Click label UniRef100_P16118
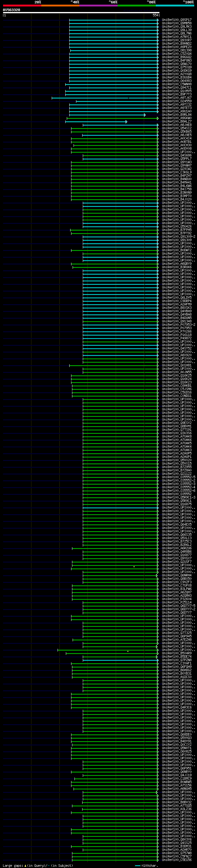Viewport: 197px width, 868px height. [177, 335]
